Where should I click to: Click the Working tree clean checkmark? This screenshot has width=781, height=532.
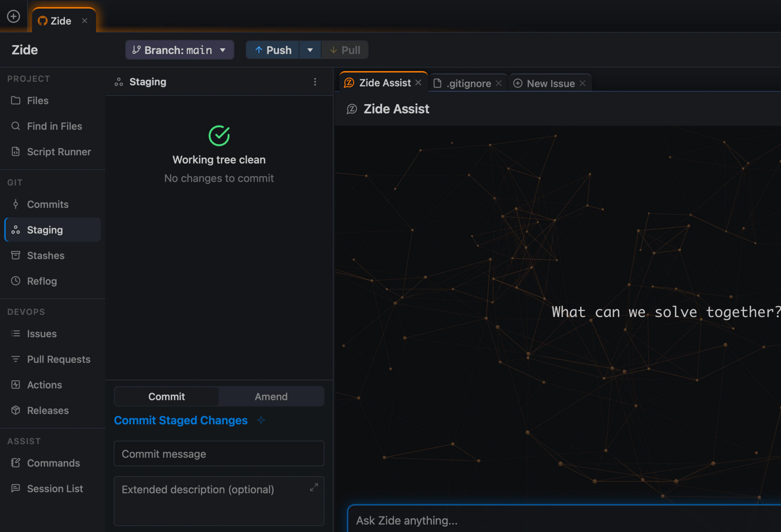click(x=219, y=135)
